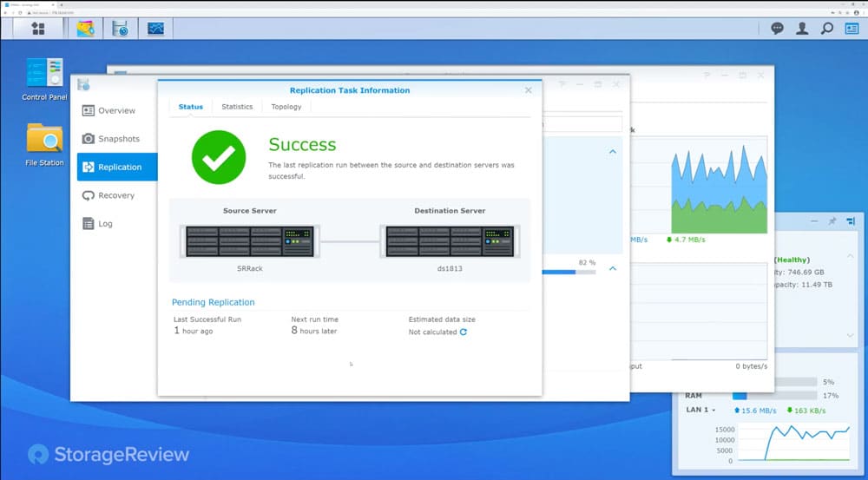Click the browser address bar
The width and height of the screenshot is (868, 480).
[426, 12]
